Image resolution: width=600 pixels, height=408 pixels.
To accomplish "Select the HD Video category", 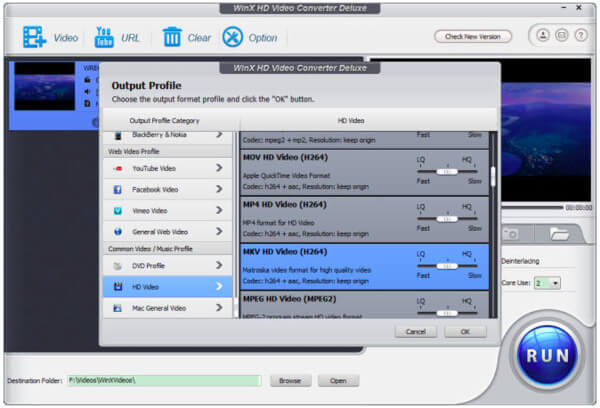I will tap(168, 286).
